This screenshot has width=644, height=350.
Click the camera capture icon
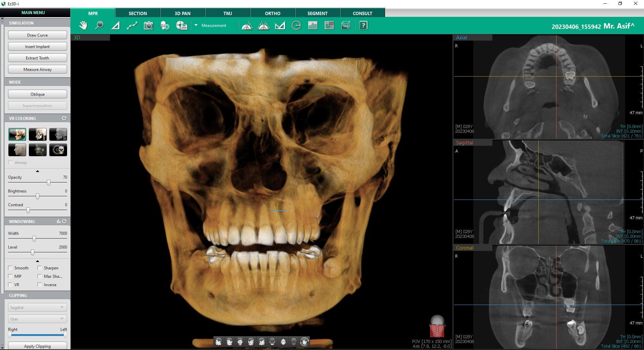pos(148,26)
